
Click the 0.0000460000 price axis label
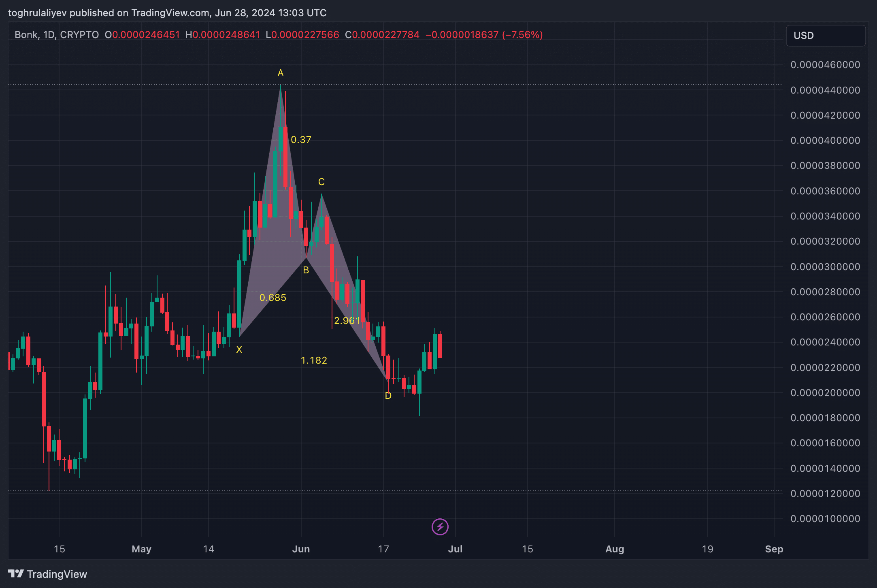pyautogui.click(x=826, y=65)
